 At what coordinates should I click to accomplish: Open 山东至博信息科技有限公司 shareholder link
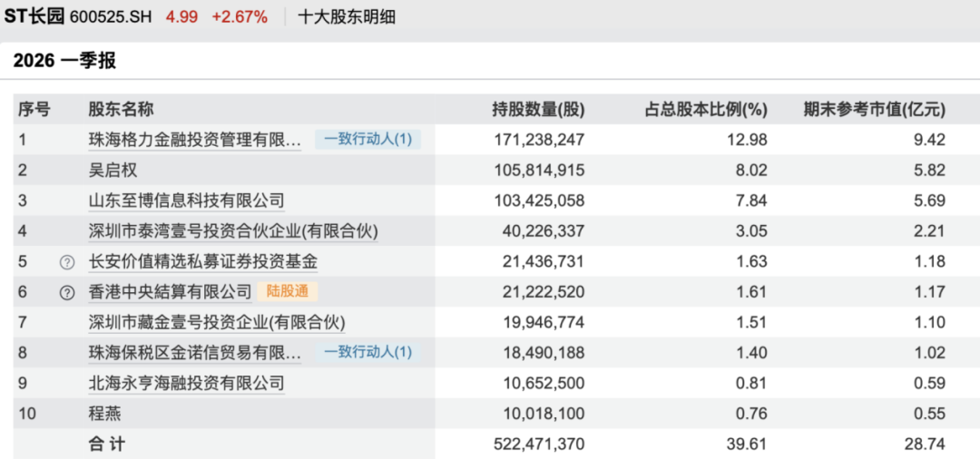(186, 201)
